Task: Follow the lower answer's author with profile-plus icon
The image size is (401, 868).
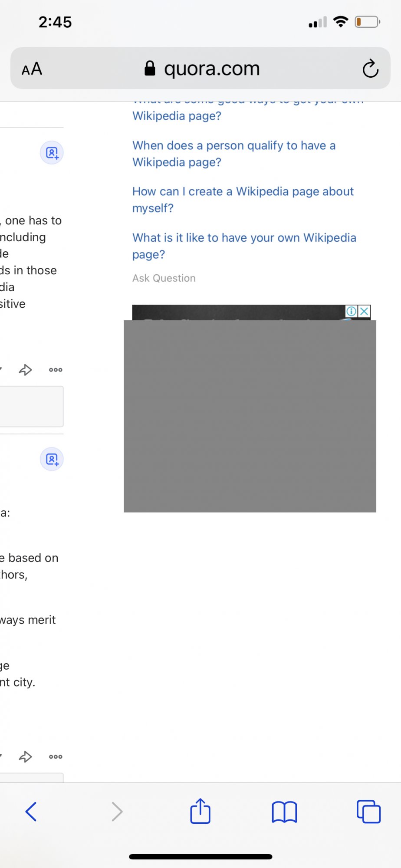Action: [x=52, y=459]
